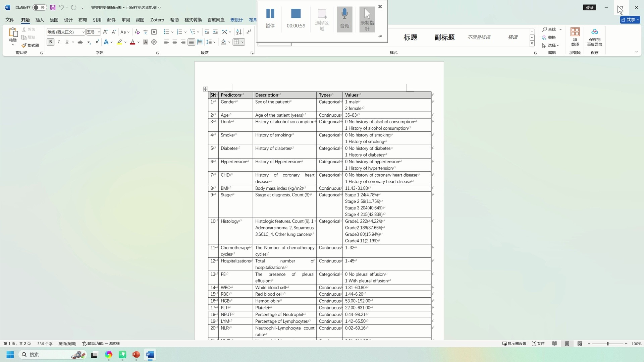Clear all formatting icon

click(137, 32)
